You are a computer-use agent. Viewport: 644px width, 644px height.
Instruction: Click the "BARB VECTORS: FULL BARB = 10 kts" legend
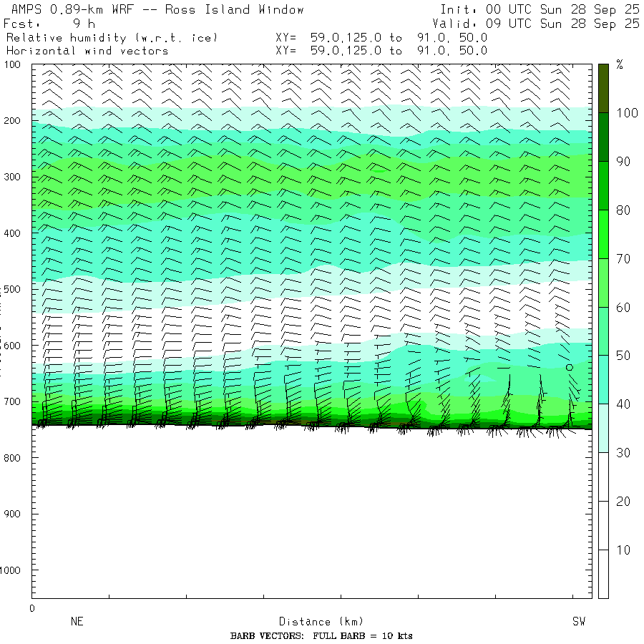[x=321, y=636]
